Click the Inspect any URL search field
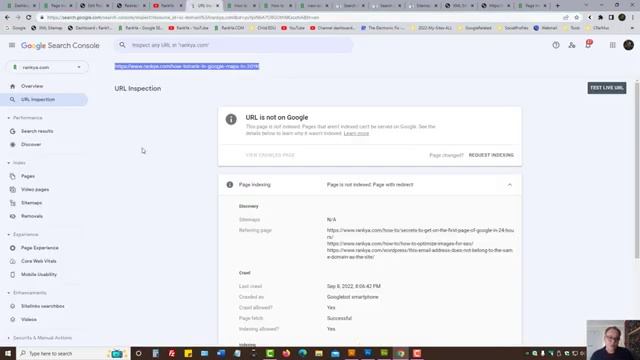 pos(234,45)
